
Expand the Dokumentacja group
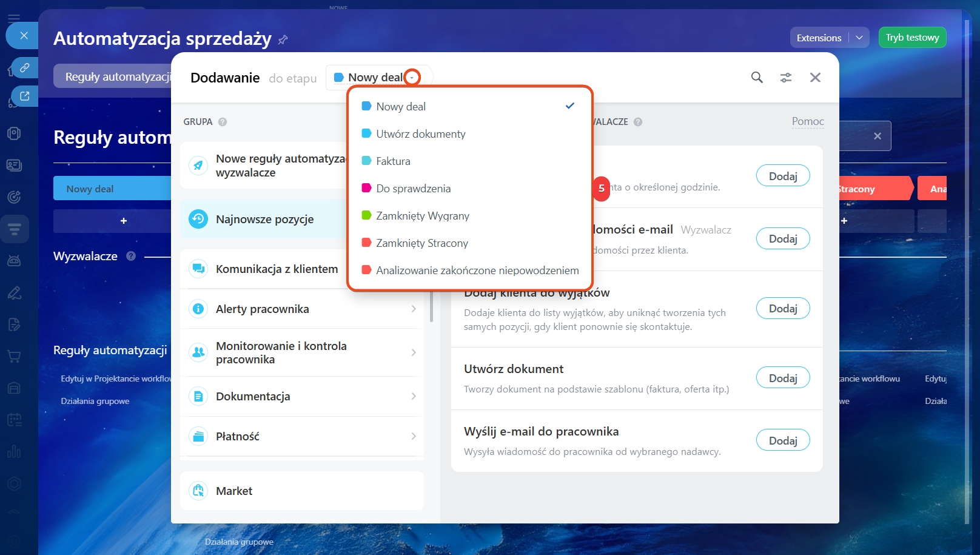point(413,396)
